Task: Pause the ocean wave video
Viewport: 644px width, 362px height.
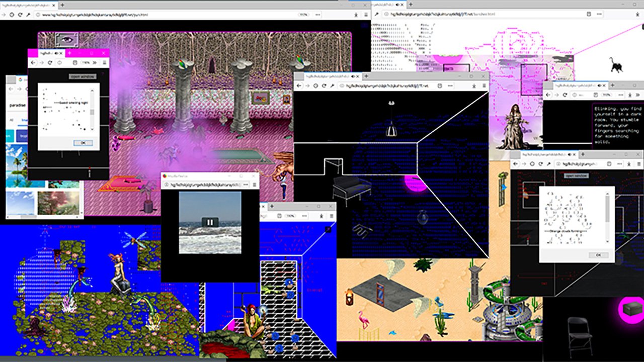Action: point(210,222)
